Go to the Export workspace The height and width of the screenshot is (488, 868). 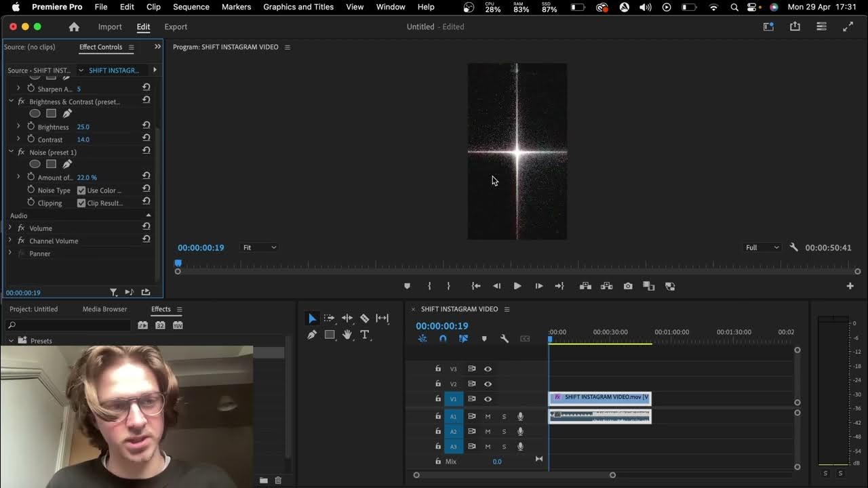176,27
